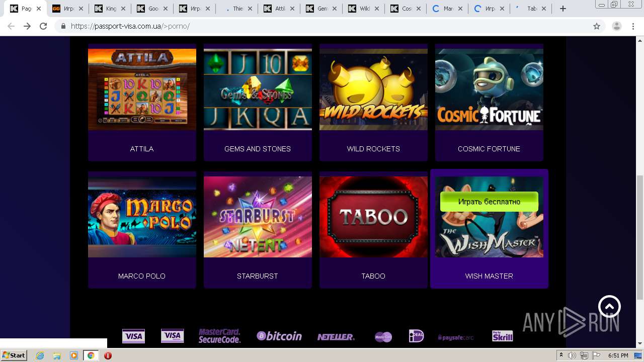Click the Skrill payment logo

[502, 336]
